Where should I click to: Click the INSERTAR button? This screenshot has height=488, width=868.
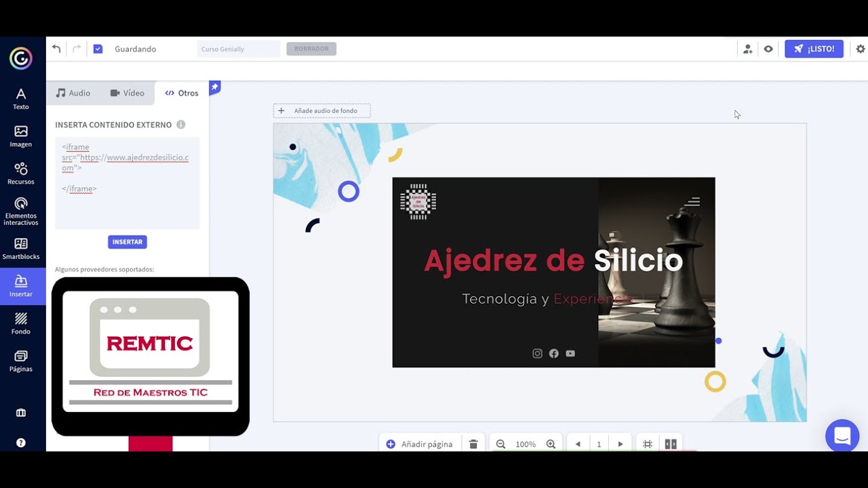click(x=127, y=242)
